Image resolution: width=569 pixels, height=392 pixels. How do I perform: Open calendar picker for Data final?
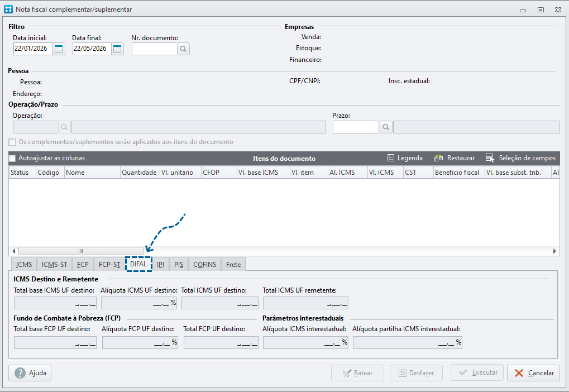(x=117, y=49)
